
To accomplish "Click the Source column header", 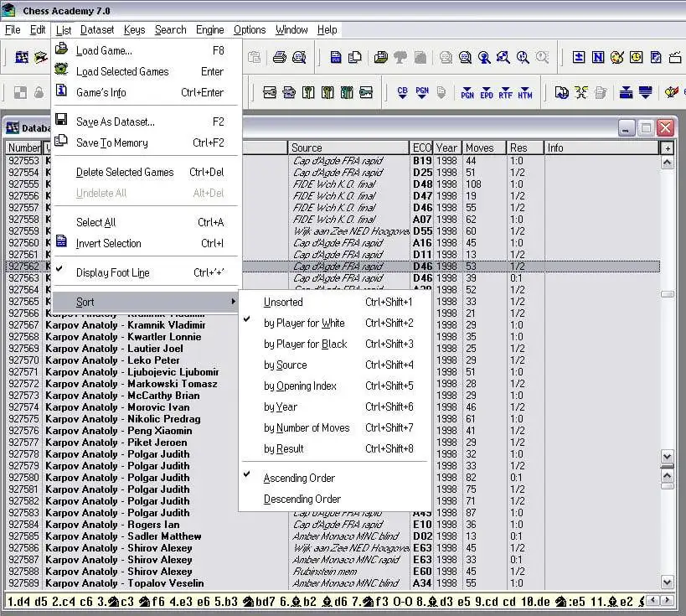I will click(348, 148).
